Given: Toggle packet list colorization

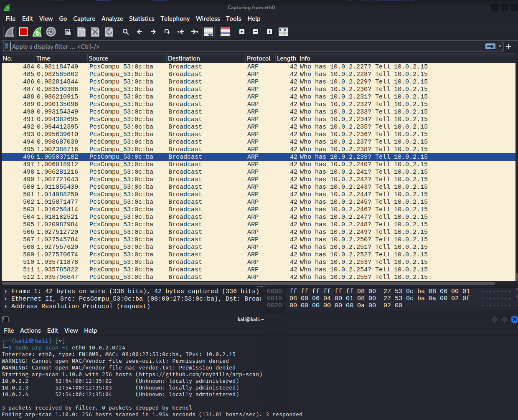Looking at the screenshot, I should pyautogui.click(x=225, y=32).
